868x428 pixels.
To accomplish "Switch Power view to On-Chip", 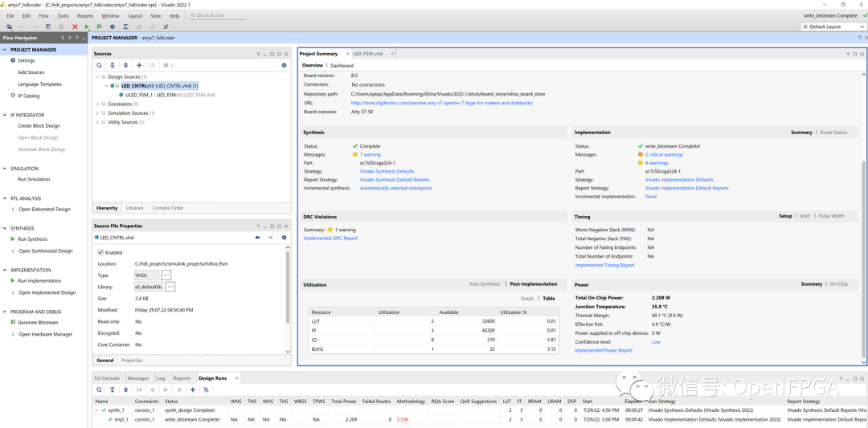I will (838, 283).
